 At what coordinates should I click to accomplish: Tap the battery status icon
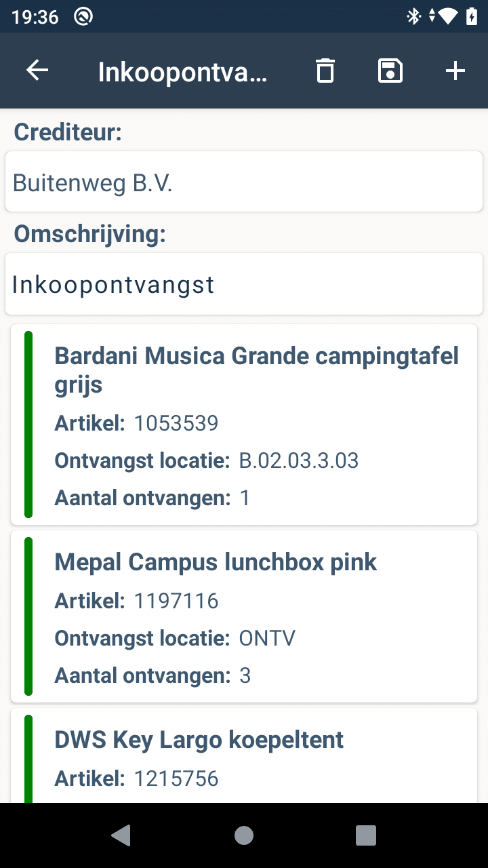472,16
